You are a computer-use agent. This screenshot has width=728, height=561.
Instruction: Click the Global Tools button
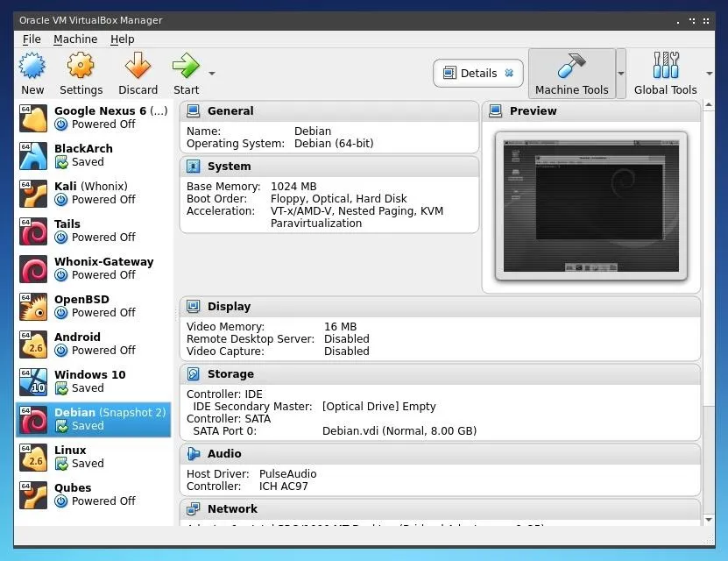[665, 74]
